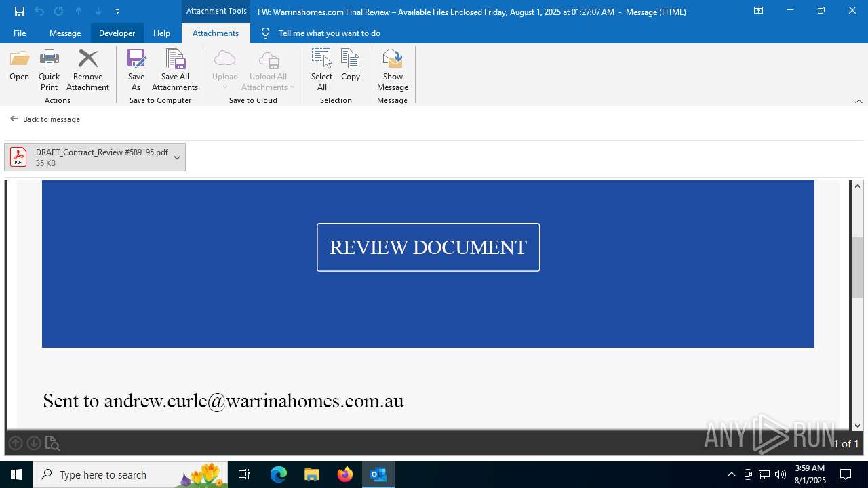
Task: Select the Attachments ribbon tab
Action: [x=216, y=33]
